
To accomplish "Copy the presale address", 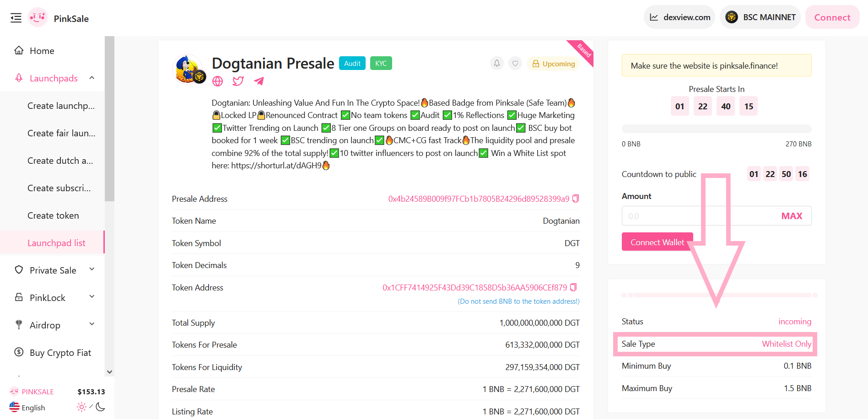I will pos(576,198).
